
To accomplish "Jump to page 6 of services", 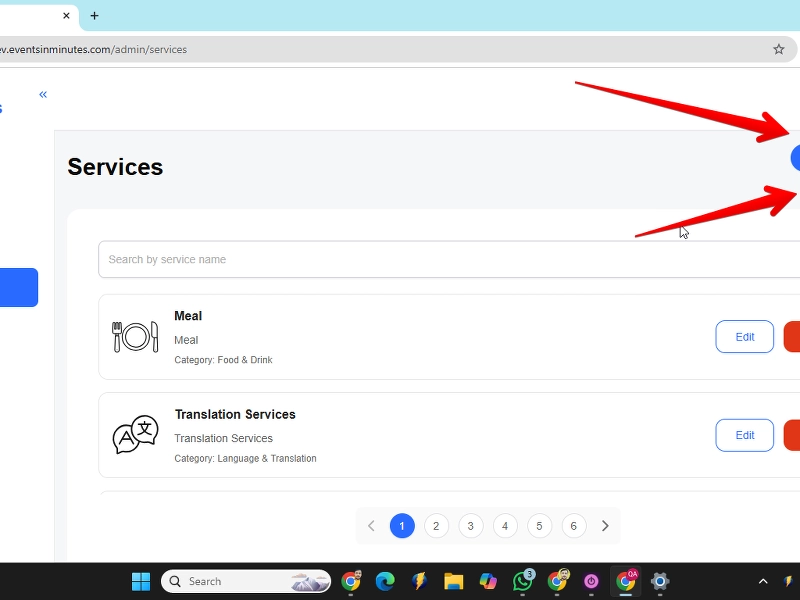I will [573, 526].
